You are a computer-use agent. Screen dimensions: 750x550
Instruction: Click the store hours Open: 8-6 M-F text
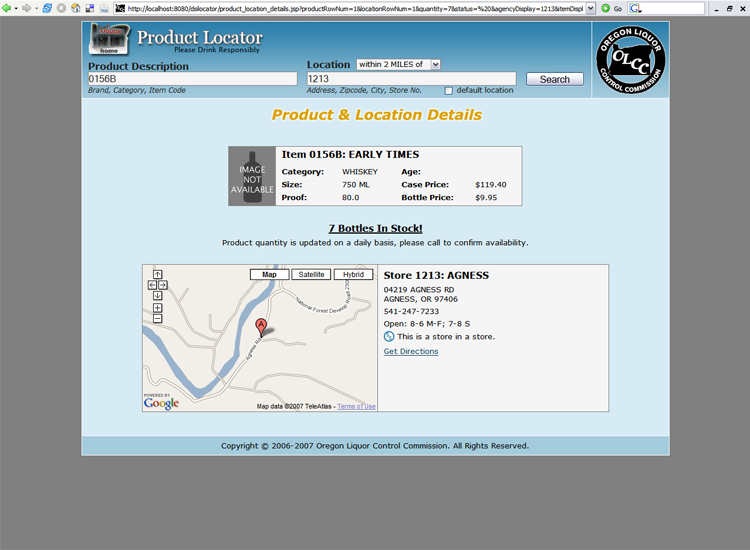[x=427, y=324]
